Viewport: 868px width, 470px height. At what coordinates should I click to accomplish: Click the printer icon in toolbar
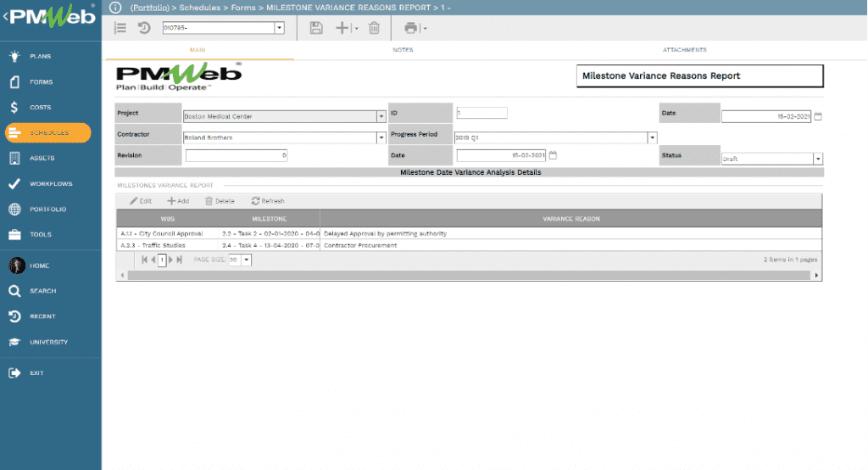tap(411, 28)
